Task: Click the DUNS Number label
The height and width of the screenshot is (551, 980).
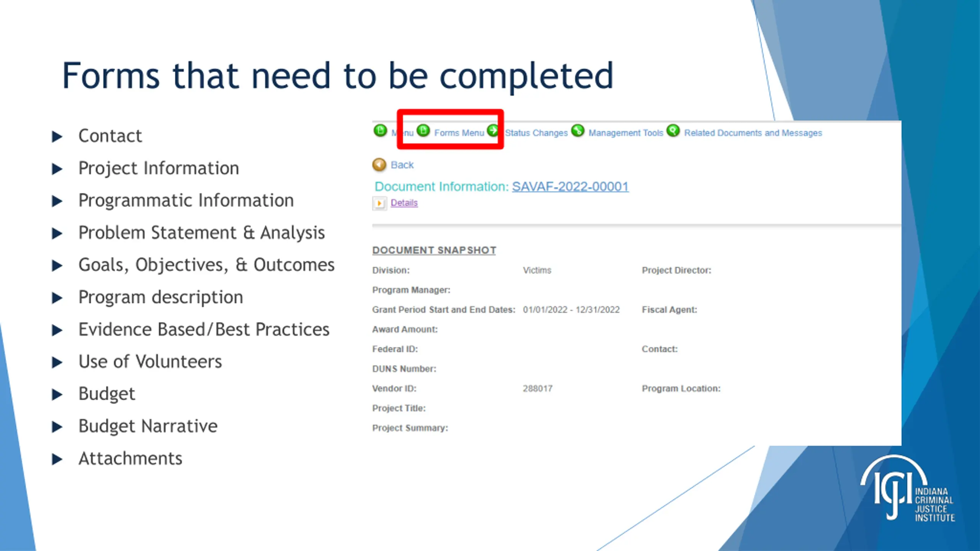Action: [x=404, y=369]
